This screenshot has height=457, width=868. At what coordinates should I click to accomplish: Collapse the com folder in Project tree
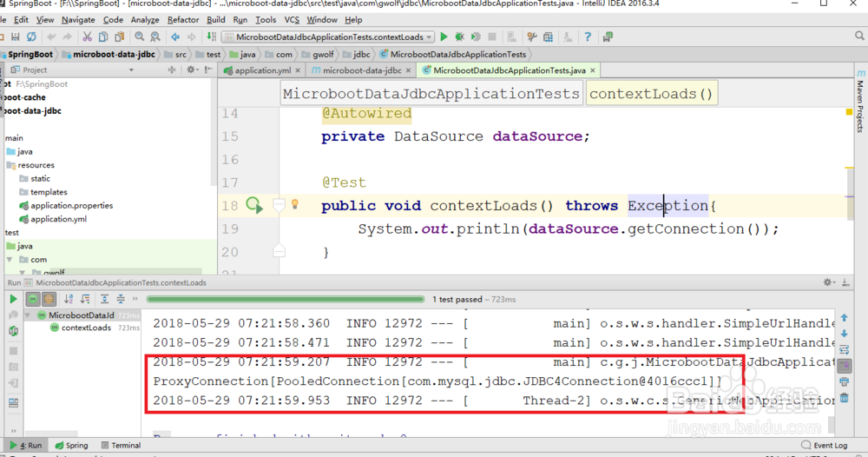click(x=10, y=259)
